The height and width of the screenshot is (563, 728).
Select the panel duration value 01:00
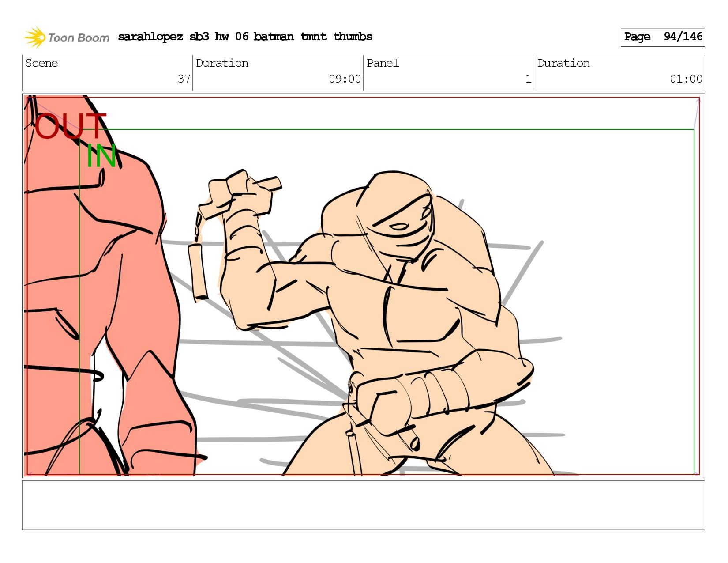[686, 79]
